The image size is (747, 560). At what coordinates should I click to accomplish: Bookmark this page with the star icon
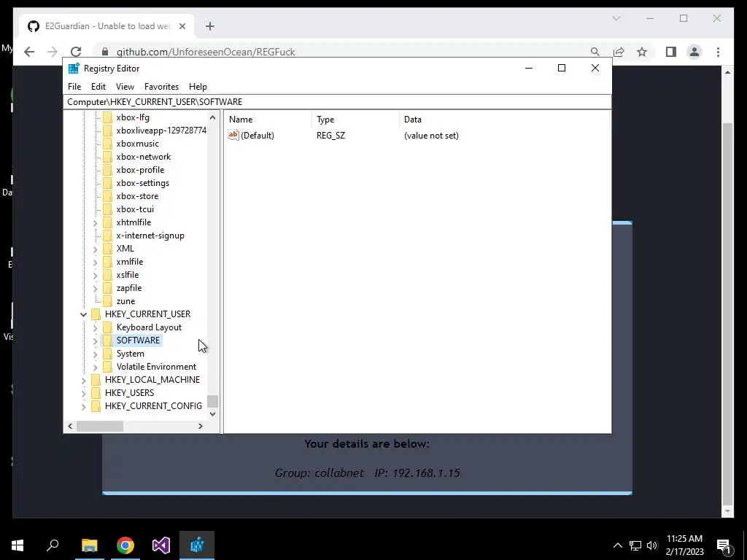pyautogui.click(x=642, y=52)
